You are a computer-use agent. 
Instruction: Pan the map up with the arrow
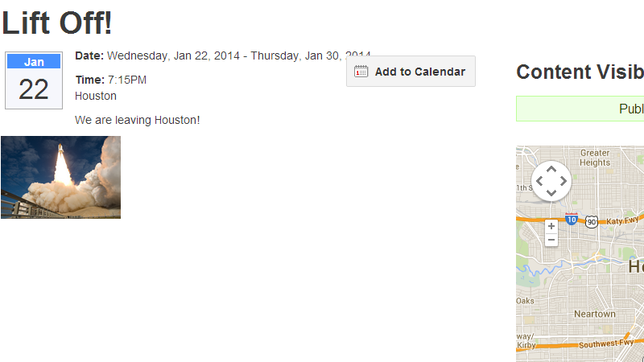point(551,169)
